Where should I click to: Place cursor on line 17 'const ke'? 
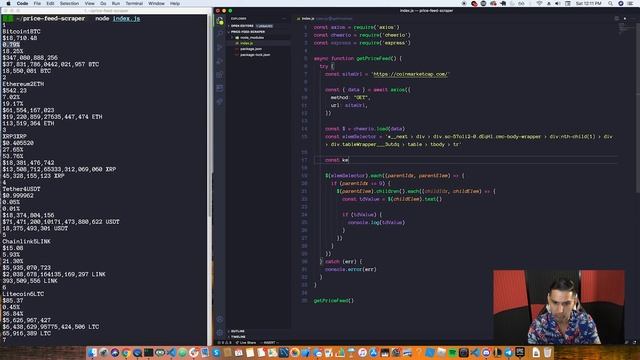pos(337,160)
